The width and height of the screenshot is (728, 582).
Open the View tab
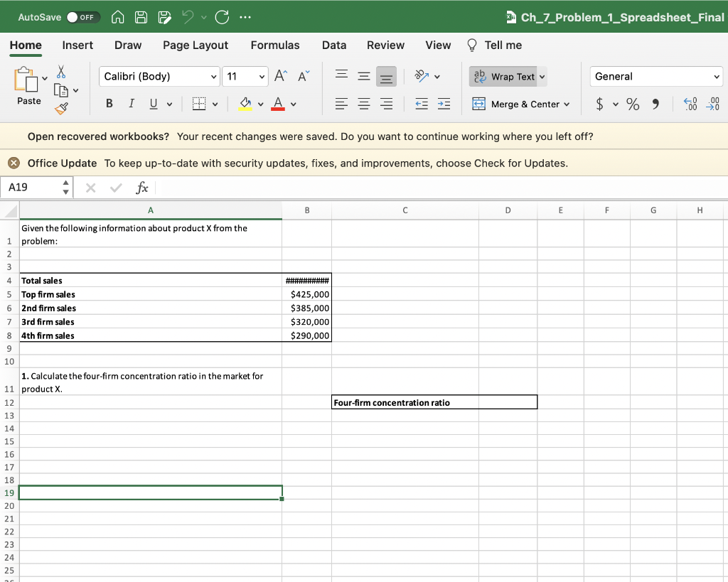[438, 45]
